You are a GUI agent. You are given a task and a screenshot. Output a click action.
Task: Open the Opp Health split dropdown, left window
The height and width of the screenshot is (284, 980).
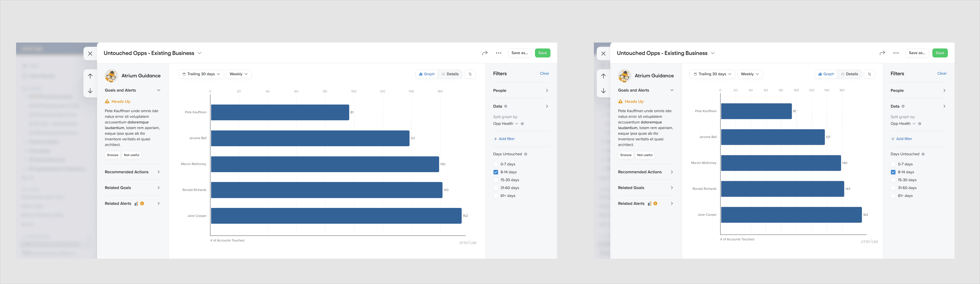point(506,124)
